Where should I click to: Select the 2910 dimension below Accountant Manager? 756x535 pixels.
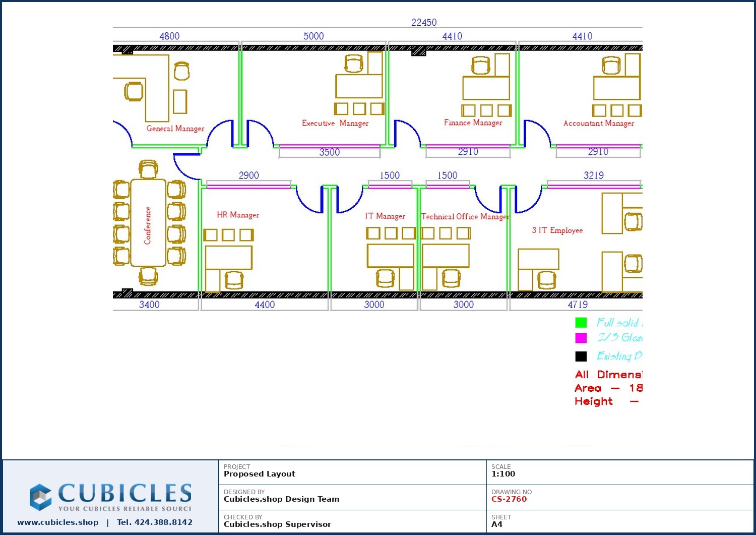point(598,151)
